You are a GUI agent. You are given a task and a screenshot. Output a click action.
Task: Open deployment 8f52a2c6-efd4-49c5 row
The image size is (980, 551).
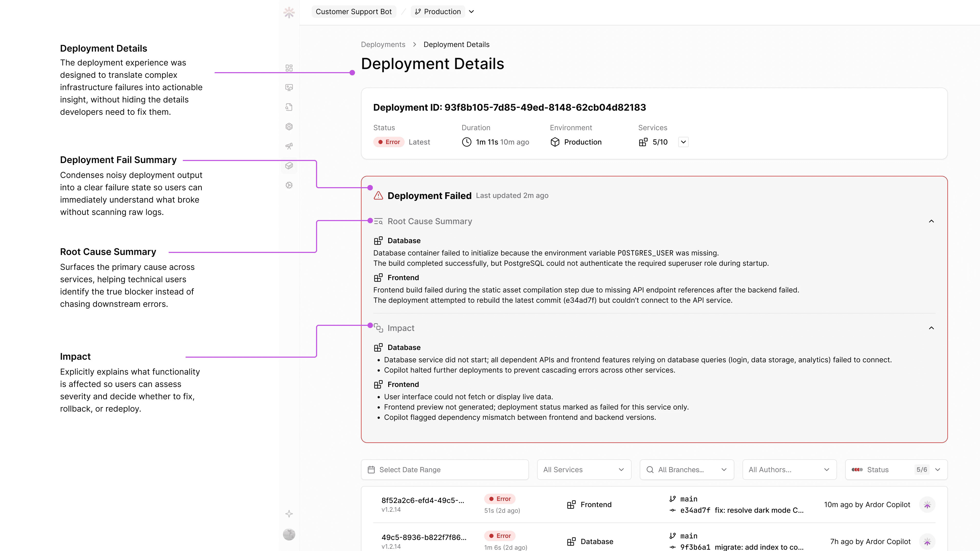tap(422, 500)
